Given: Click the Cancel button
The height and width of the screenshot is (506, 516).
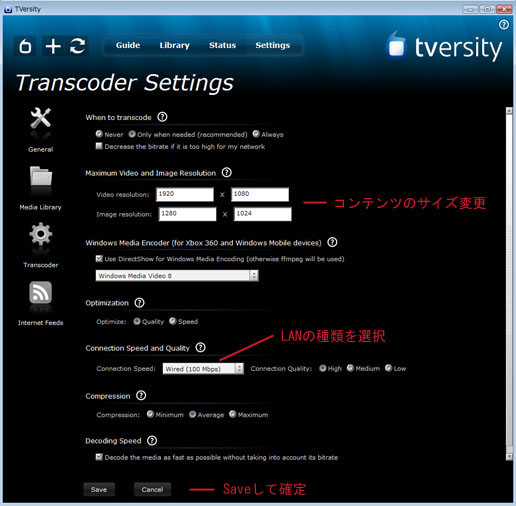Looking at the screenshot, I should click(152, 489).
